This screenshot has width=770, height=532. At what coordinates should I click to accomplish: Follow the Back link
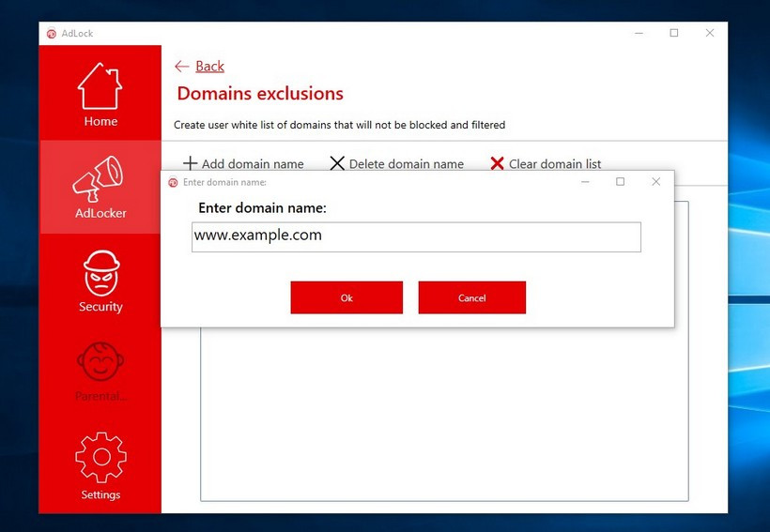pos(209,67)
